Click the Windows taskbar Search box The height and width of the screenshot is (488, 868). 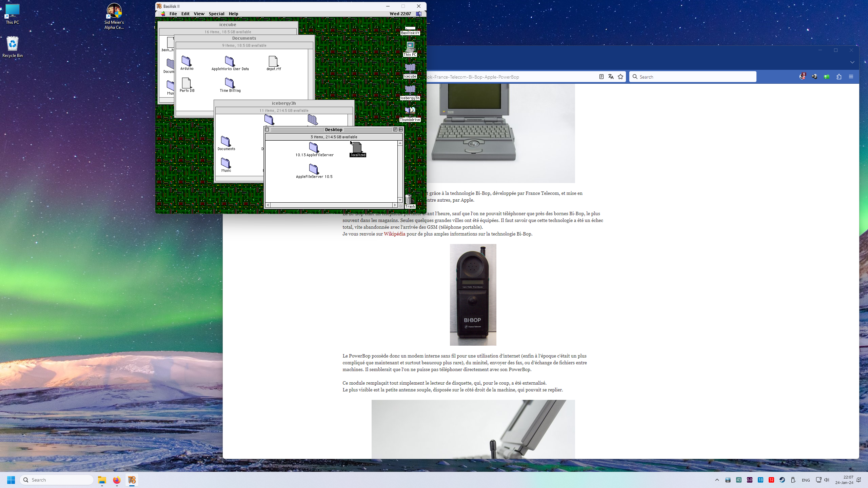(57, 480)
